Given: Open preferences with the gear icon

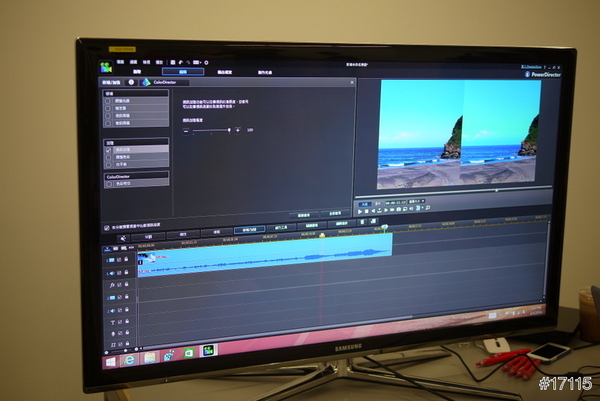Looking at the screenshot, I should click(206, 62).
